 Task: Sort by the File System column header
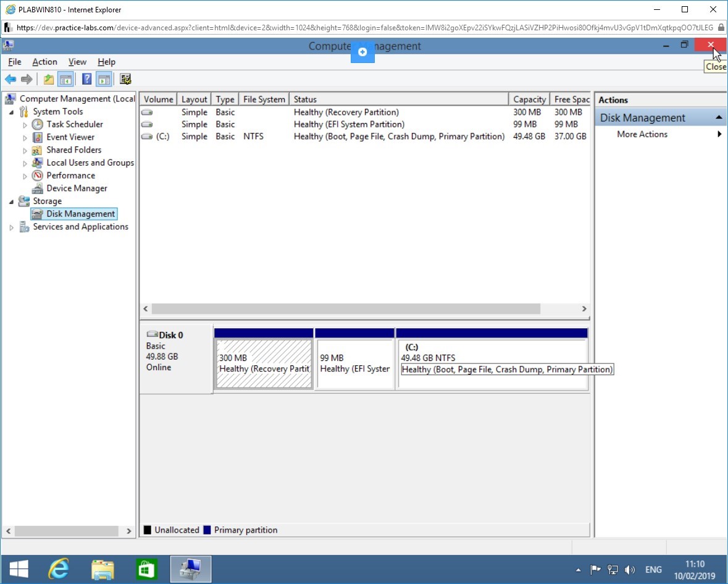(264, 99)
